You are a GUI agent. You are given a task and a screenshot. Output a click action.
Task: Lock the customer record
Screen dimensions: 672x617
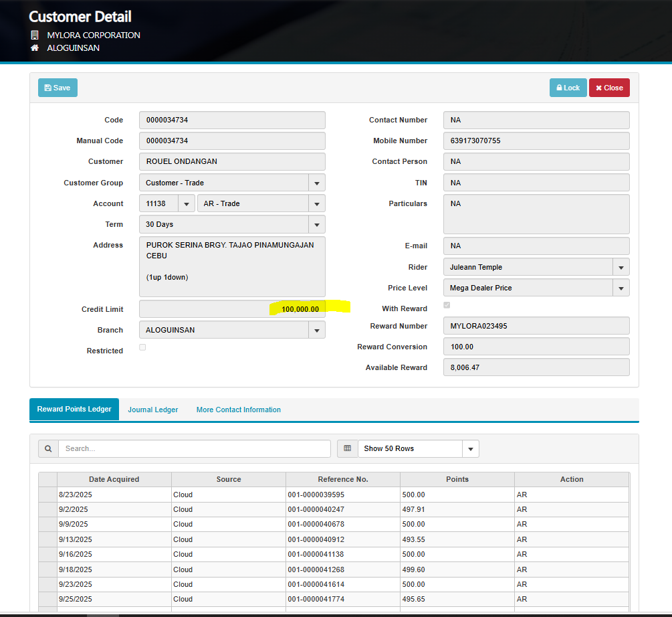568,88
